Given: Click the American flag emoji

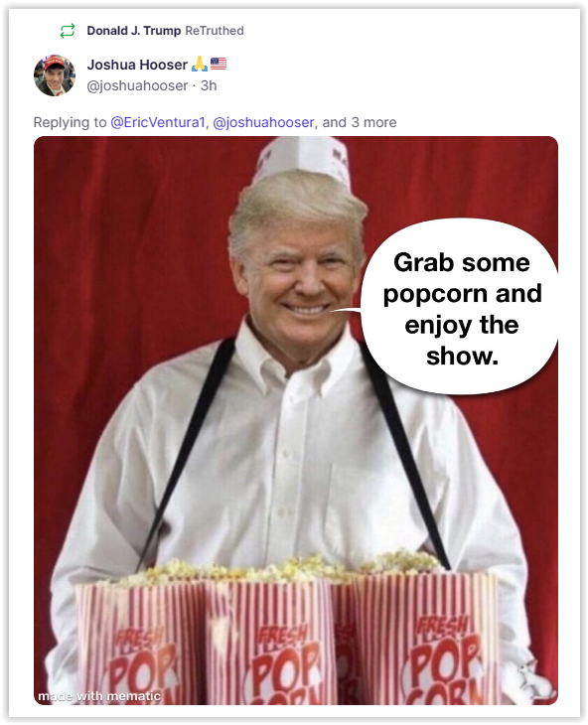Looking at the screenshot, I should pyautogui.click(x=219, y=64).
